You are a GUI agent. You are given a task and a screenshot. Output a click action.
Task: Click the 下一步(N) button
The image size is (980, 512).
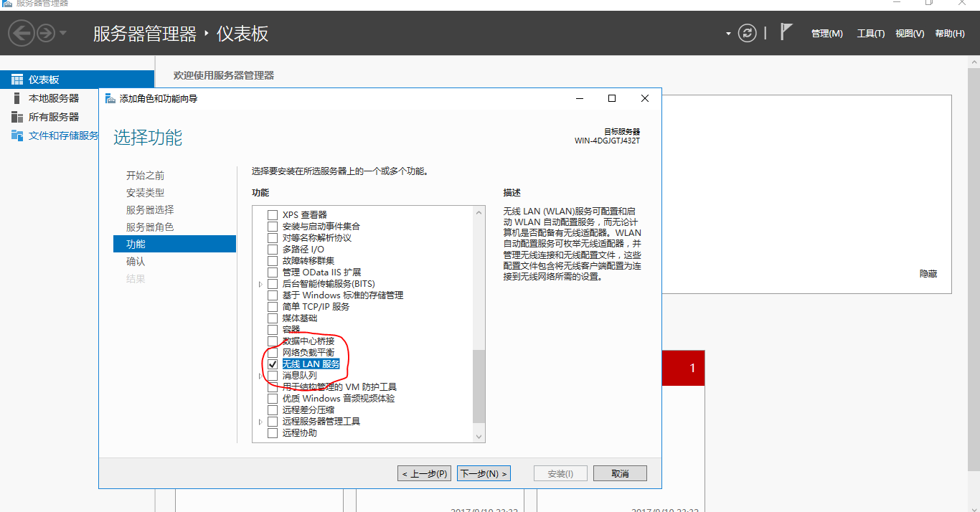click(x=484, y=473)
